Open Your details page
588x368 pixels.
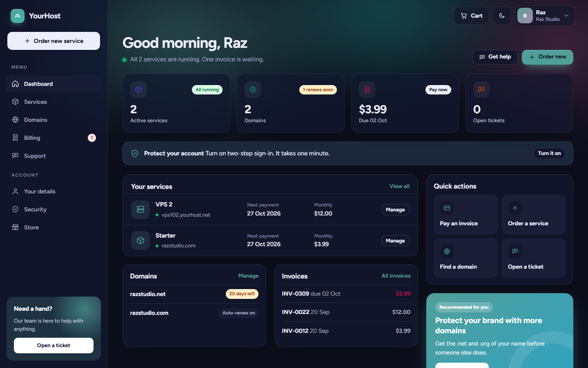point(53,191)
